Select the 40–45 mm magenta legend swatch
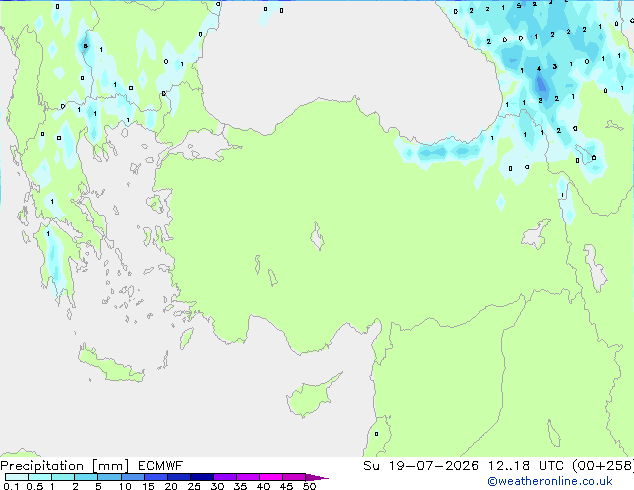Viewport: 634px width, 490px height. 271,477
